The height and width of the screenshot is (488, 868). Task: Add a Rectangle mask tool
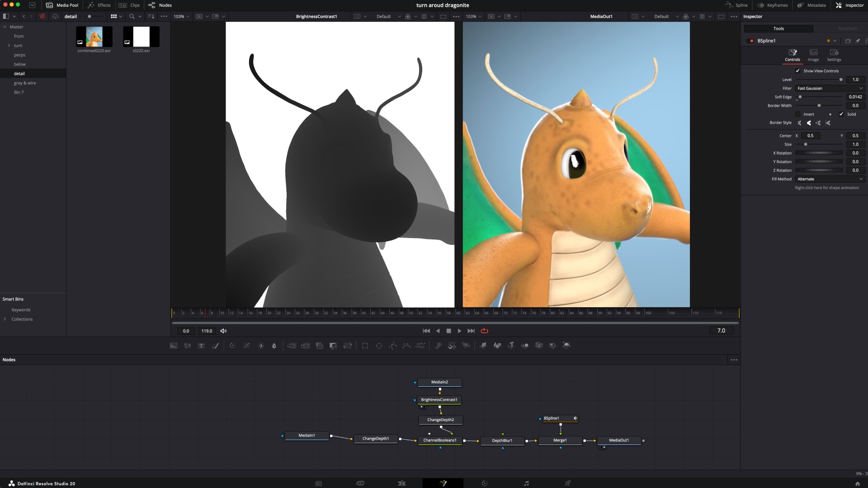[x=365, y=346]
